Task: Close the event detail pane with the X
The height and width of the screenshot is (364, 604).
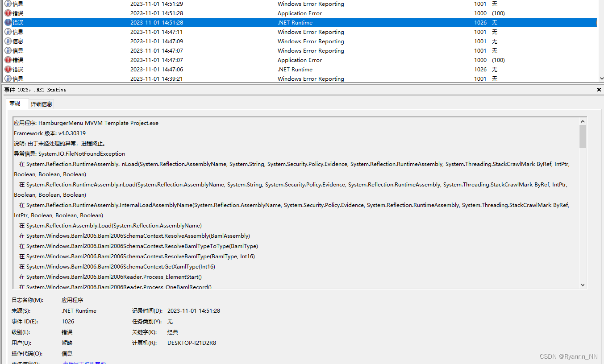Action: (599, 89)
